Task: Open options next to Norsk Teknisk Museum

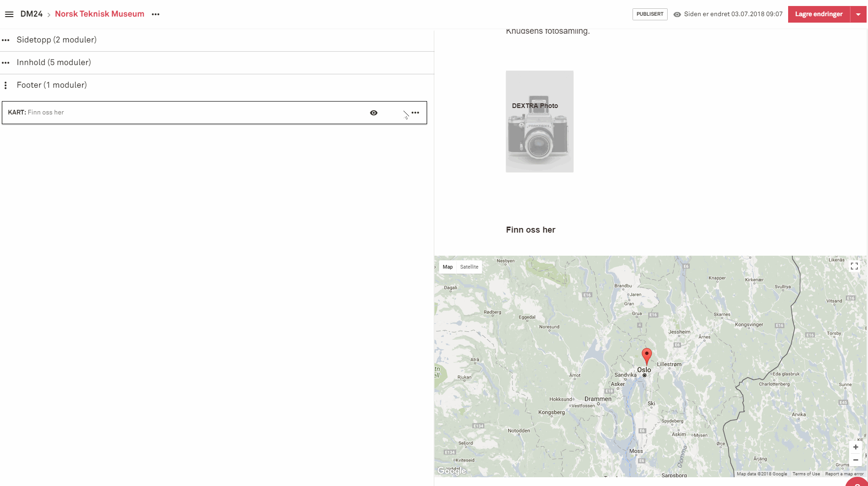Action: pyautogui.click(x=156, y=14)
